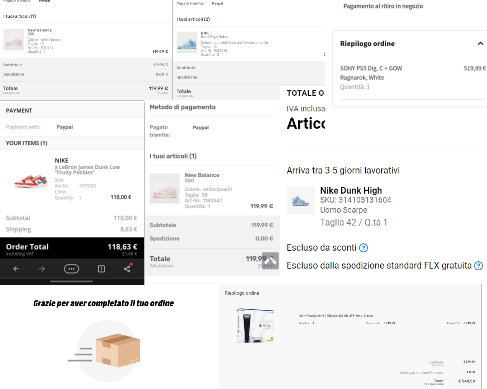Open blue Nike Dunk High SKU thumbnail
Viewport: 487px width, 389px height.
pyautogui.click(x=301, y=200)
